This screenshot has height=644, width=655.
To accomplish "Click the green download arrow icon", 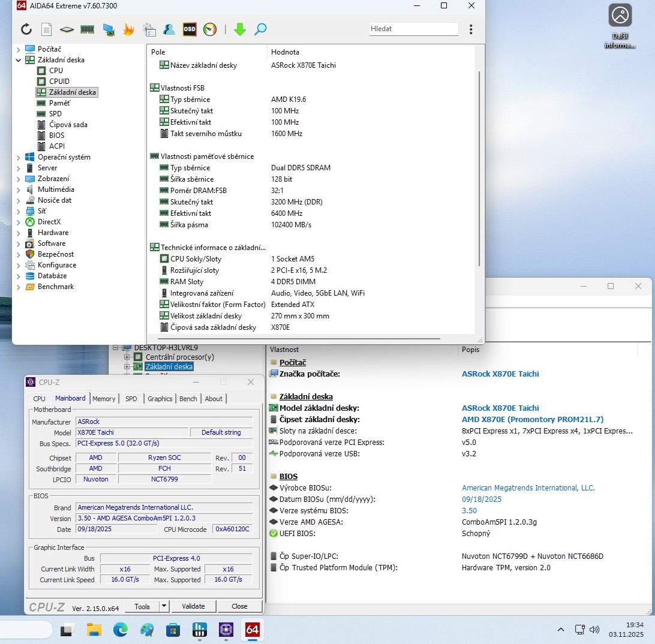I will point(240,29).
